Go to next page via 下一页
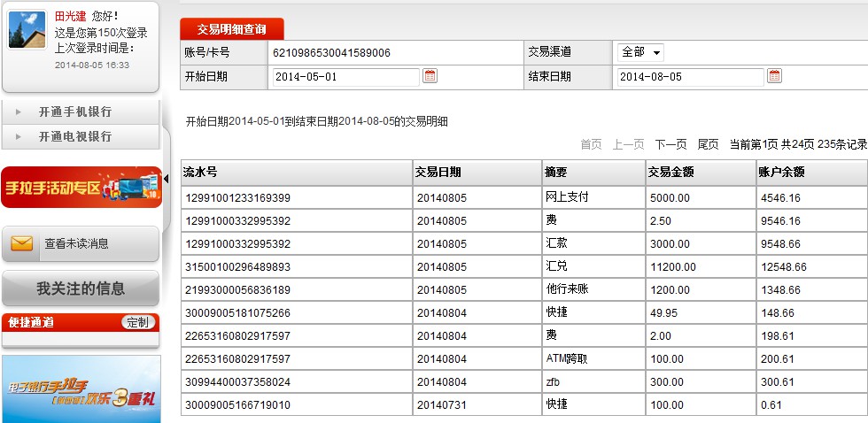Viewport: 868px width, 423px height. click(x=670, y=144)
